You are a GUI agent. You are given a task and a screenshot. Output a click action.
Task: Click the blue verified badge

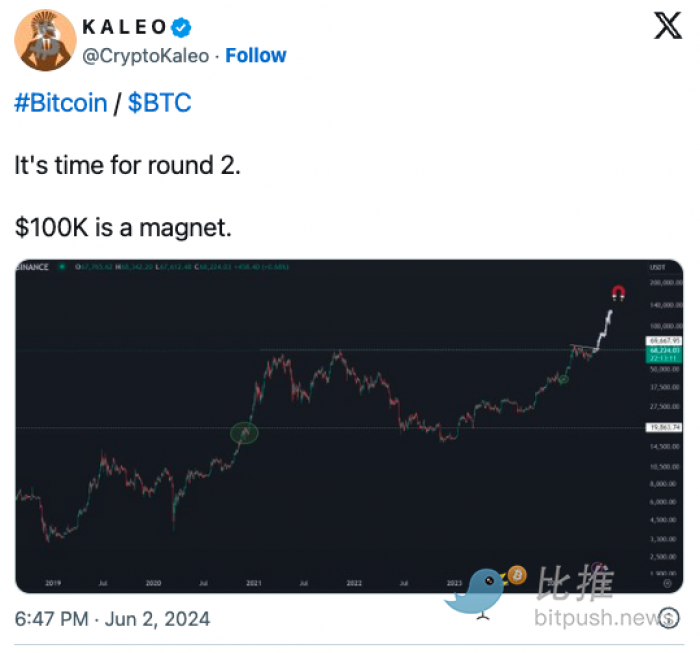click(181, 27)
